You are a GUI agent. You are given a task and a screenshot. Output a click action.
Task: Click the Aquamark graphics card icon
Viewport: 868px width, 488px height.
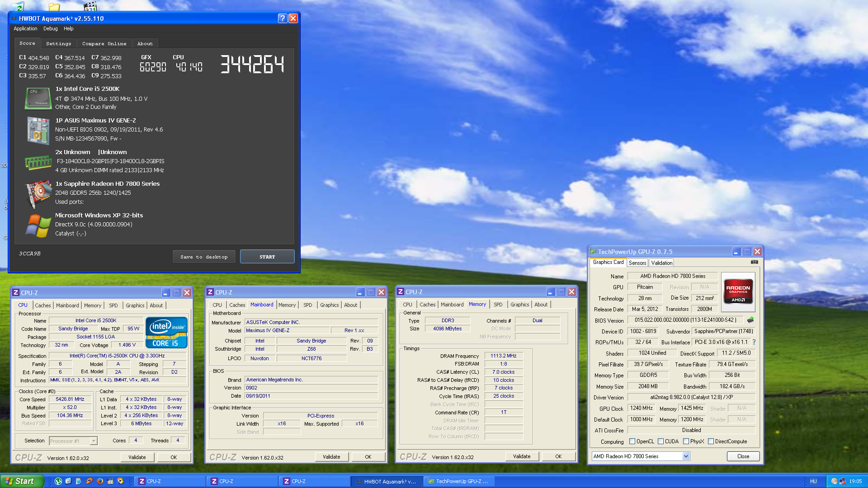click(x=38, y=194)
